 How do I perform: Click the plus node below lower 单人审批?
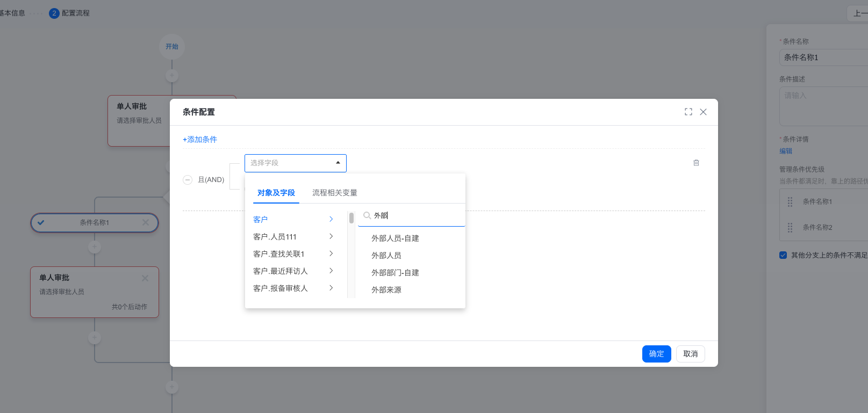point(95,337)
